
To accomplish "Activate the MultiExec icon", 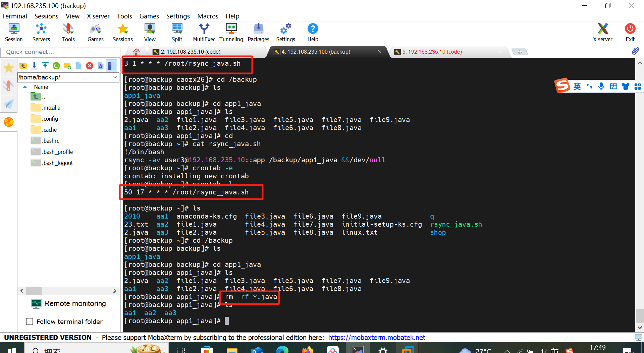I will 204,33.
